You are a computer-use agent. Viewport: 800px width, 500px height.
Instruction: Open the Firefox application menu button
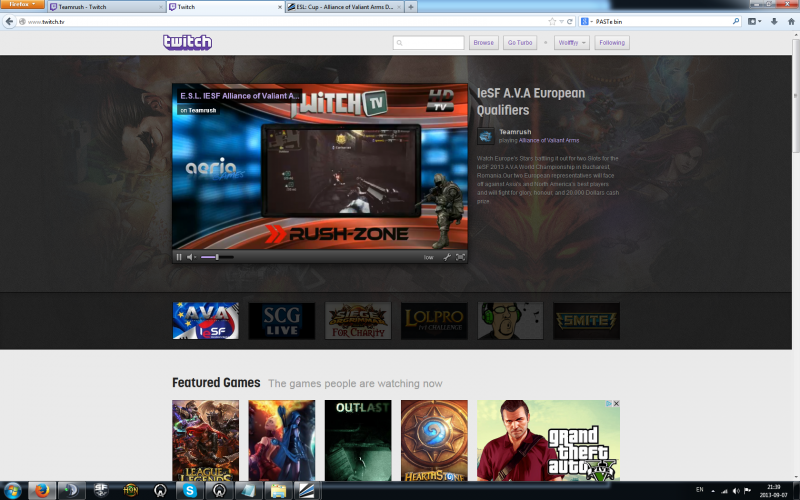click(22, 5)
